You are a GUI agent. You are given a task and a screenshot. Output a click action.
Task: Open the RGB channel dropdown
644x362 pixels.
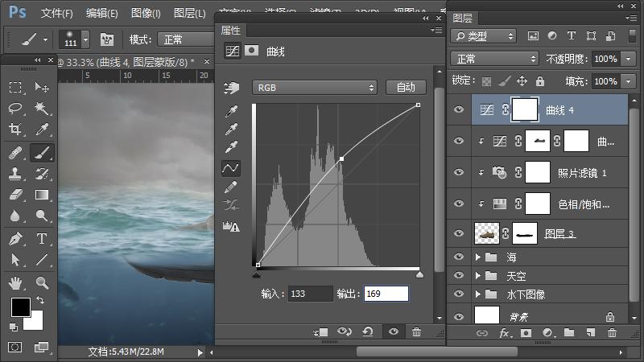click(x=315, y=88)
